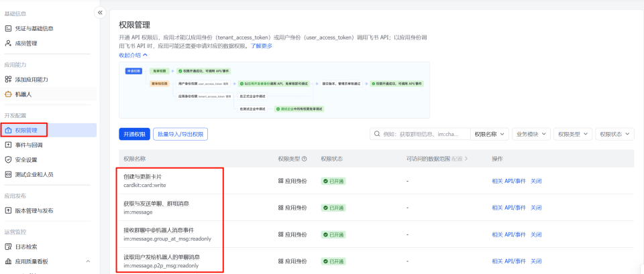Click the 测试企业和人员 sidebar icon
The image size is (644, 274).
point(8,174)
